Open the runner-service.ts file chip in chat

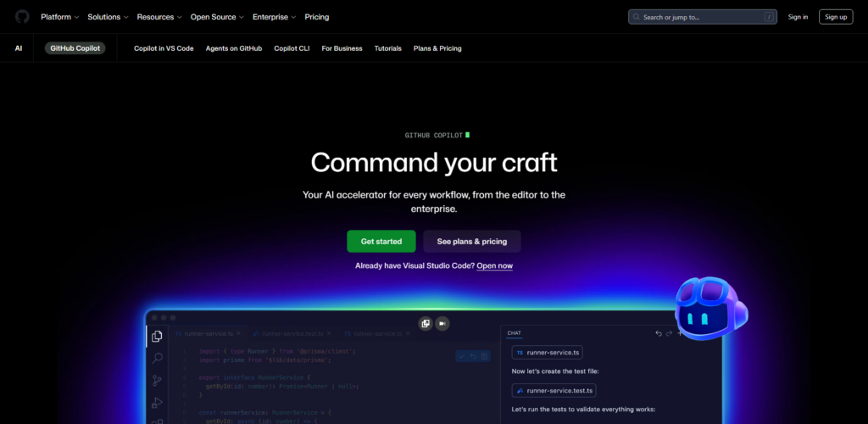click(547, 352)
